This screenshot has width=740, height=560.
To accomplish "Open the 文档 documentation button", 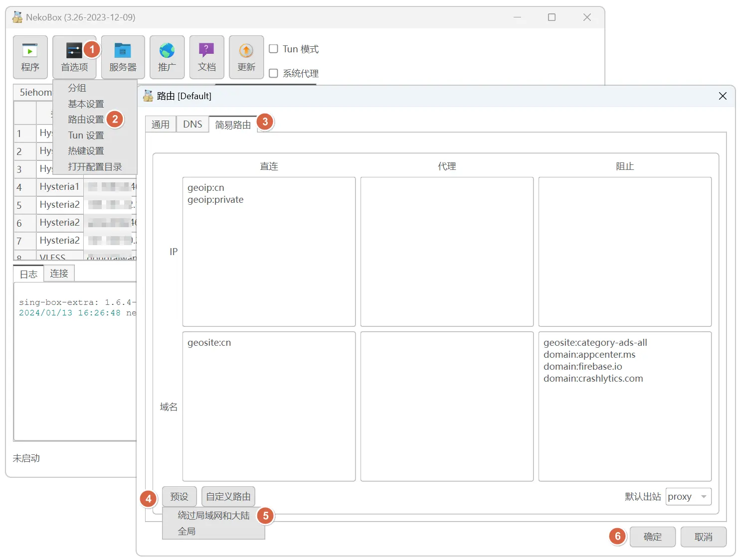I will [207, 57].
